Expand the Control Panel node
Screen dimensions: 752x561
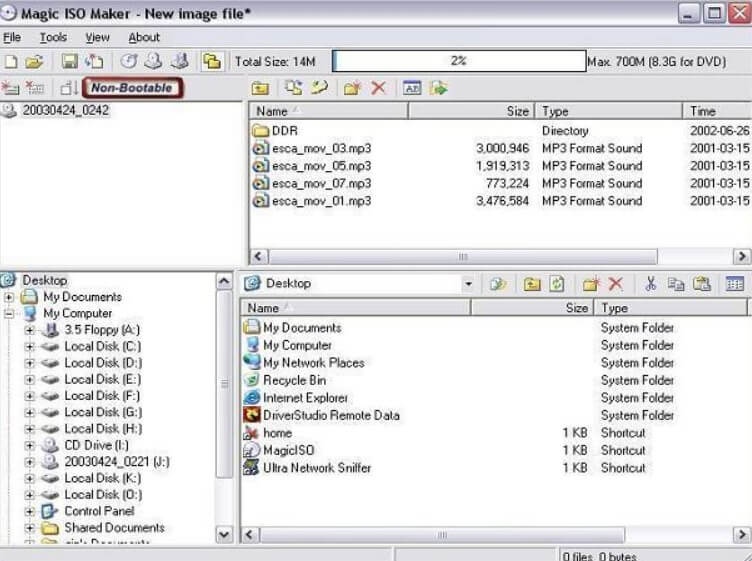point(29,512)
